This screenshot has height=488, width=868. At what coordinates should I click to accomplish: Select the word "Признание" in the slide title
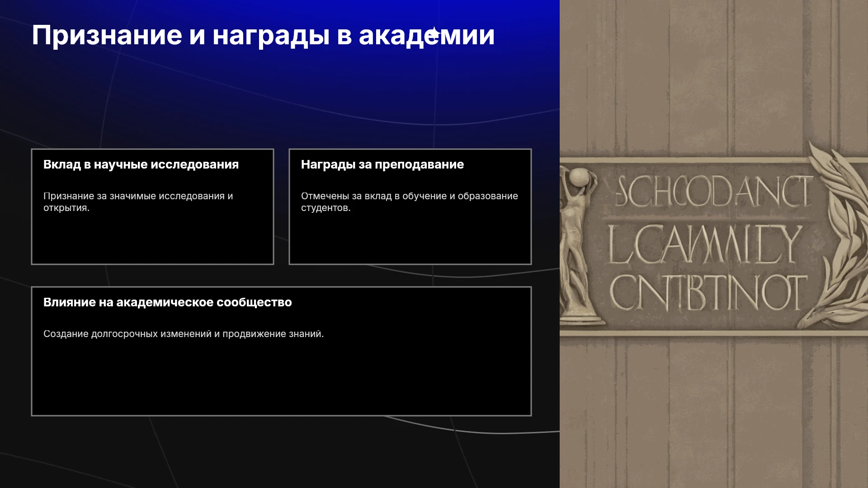point(107,35)
